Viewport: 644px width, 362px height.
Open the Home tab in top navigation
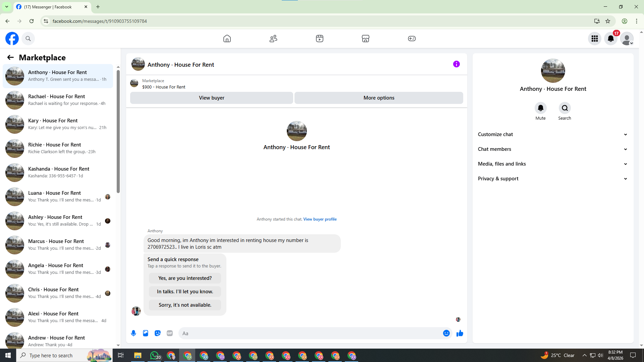(x=227, y=39)
